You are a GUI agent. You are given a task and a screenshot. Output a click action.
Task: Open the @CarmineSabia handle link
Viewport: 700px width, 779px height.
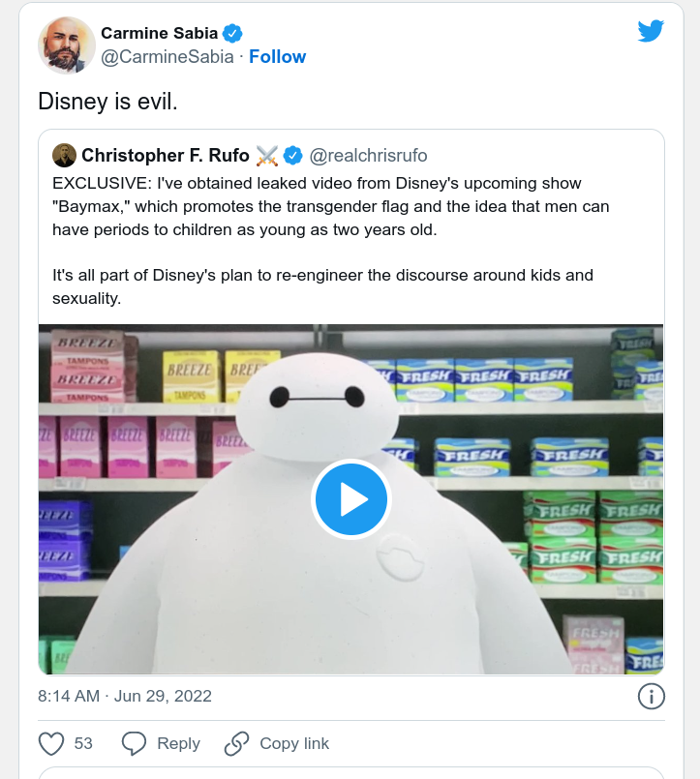tap(167, 57)
